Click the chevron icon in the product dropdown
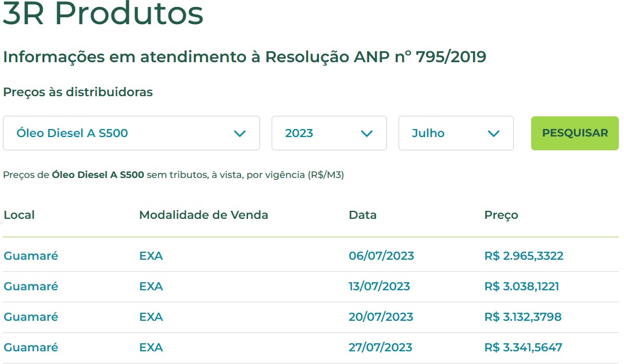Image resolution: width=624 pixels, height=364 pixels. click(240, 134)
